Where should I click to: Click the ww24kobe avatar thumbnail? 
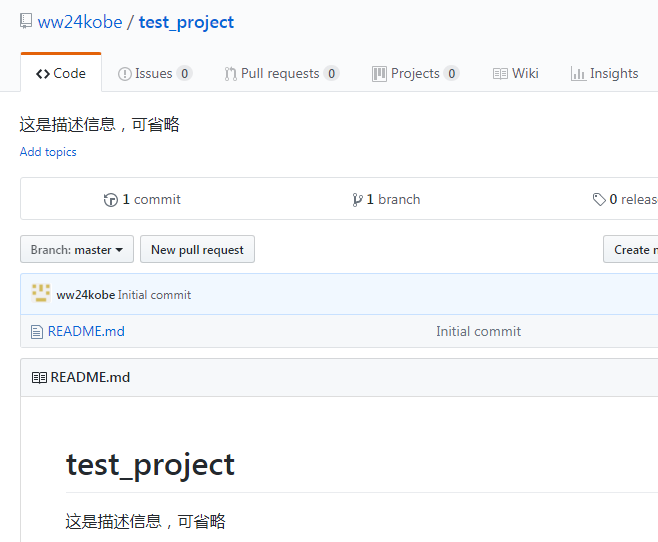coord(41,294)
